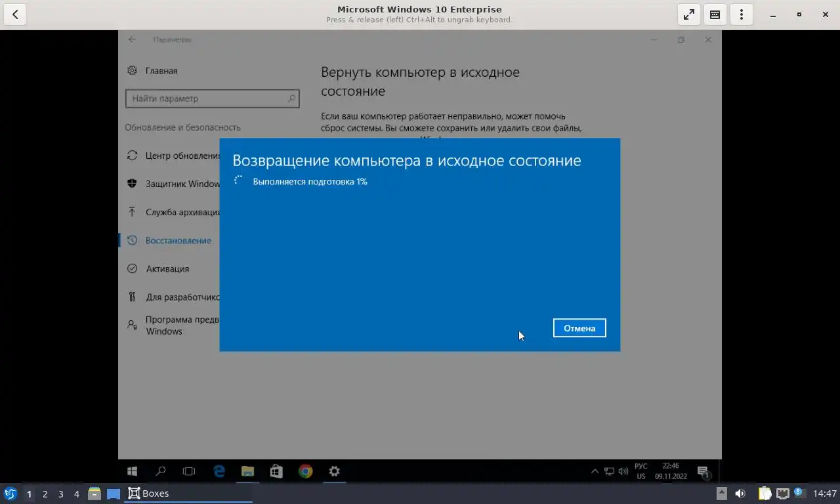The image size is (840, 504).
Task: Click the host tray updates notification icon
Action: coord(800,493)
